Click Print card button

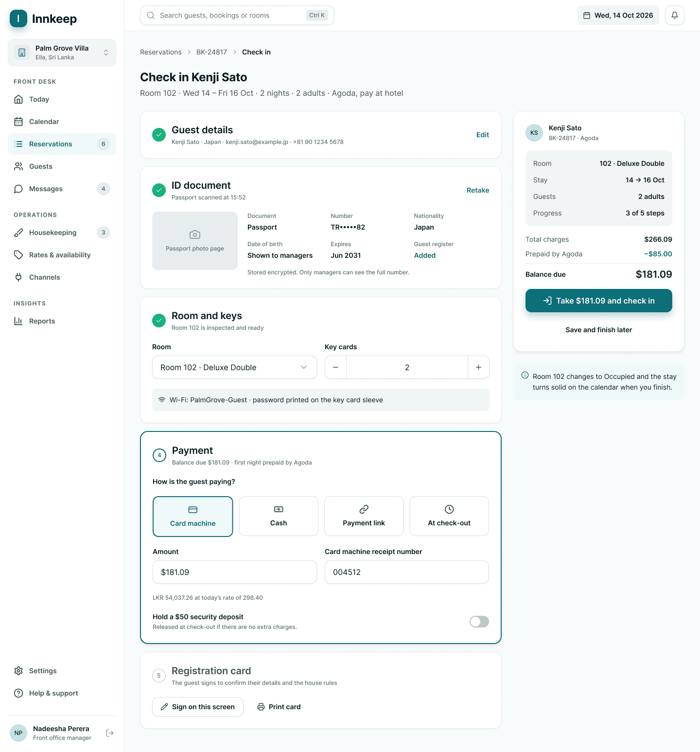pos(279,707)
